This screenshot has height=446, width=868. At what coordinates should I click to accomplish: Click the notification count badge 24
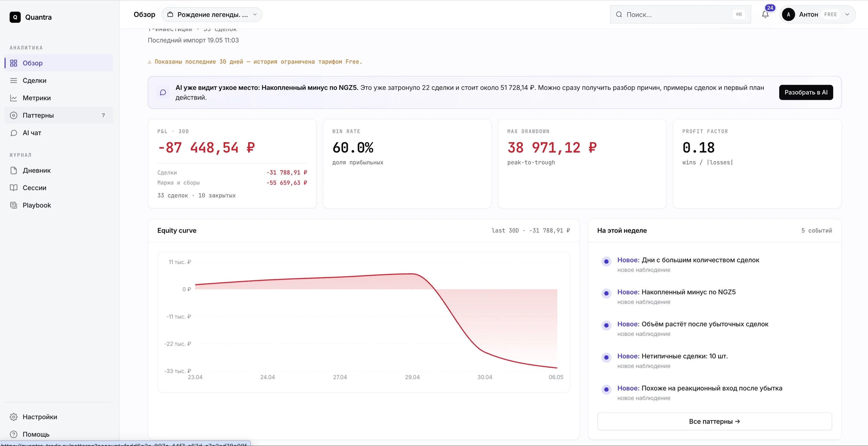click(770, 8)
